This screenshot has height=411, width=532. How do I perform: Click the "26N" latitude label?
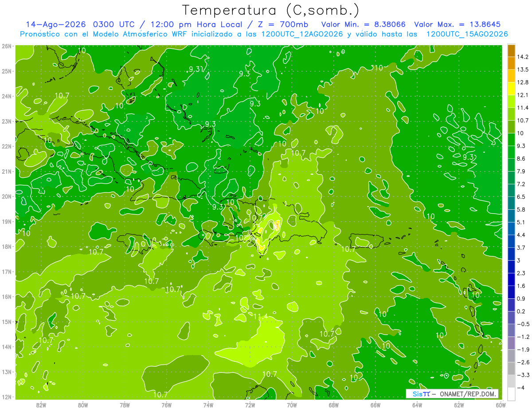(8, 46)
